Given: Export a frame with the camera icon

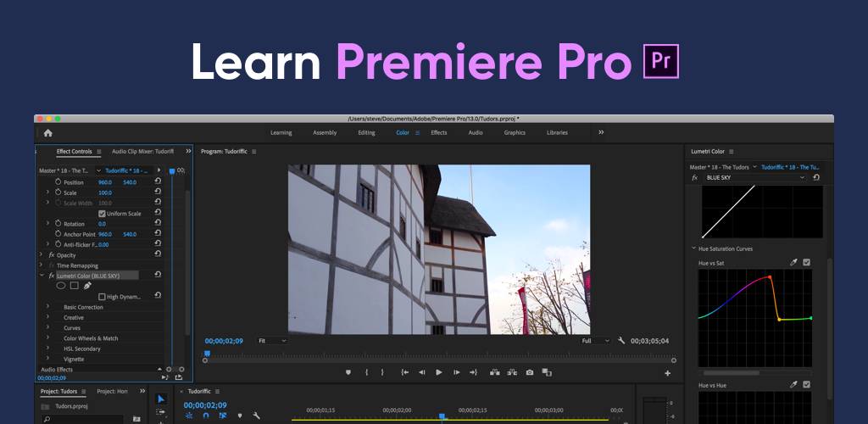Looking at the screenshot, I should [x=530, y=372].
